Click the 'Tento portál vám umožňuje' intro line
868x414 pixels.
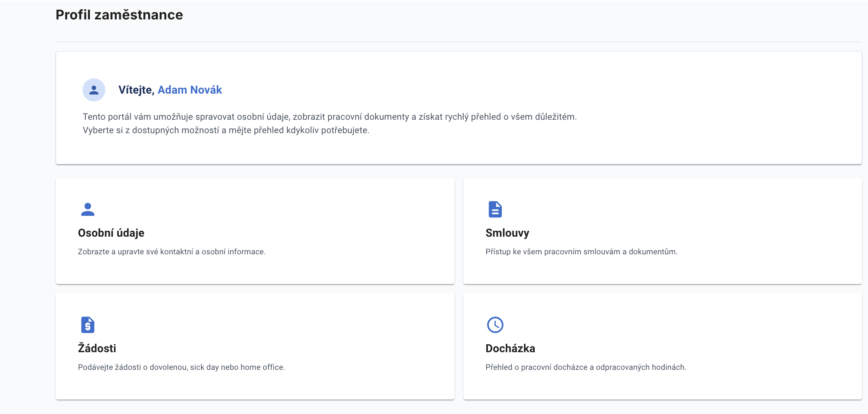(x=329, y=117)
